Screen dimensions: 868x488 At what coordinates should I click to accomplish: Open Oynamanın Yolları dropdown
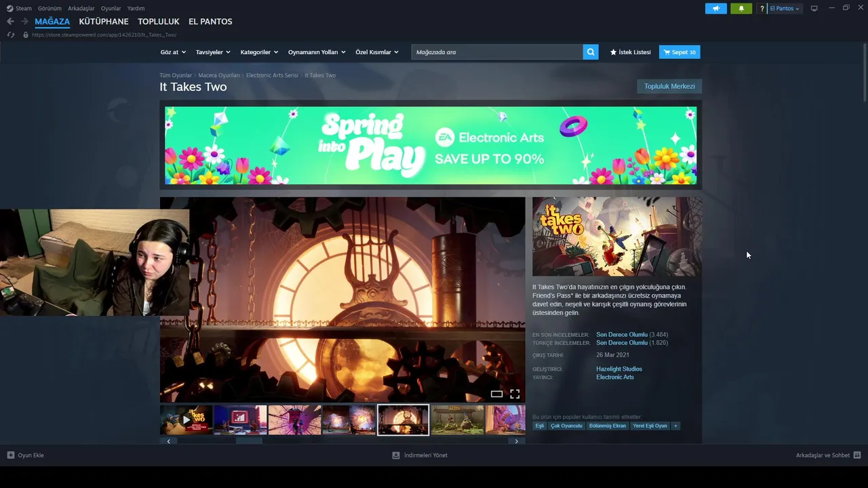tap(317, 52)
